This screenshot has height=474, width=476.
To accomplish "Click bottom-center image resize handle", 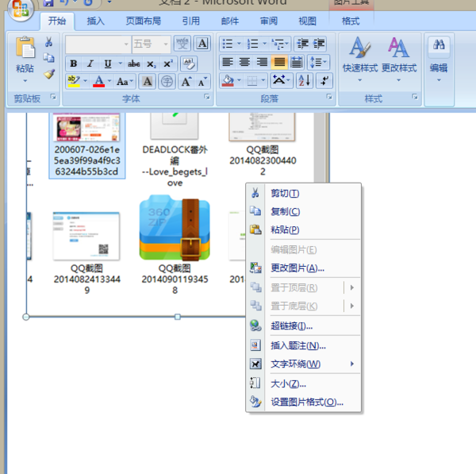I will click(178, 317).
